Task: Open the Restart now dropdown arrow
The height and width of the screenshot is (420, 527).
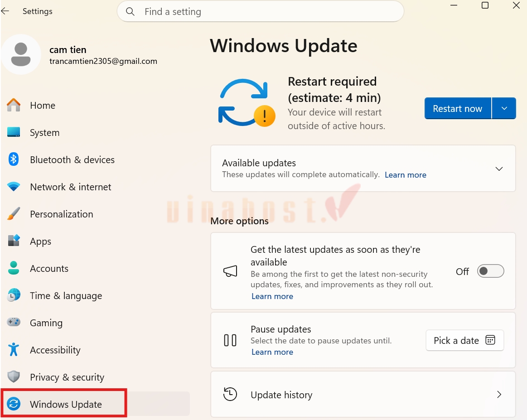Action: pyautogui.click(x=504, y=108)
